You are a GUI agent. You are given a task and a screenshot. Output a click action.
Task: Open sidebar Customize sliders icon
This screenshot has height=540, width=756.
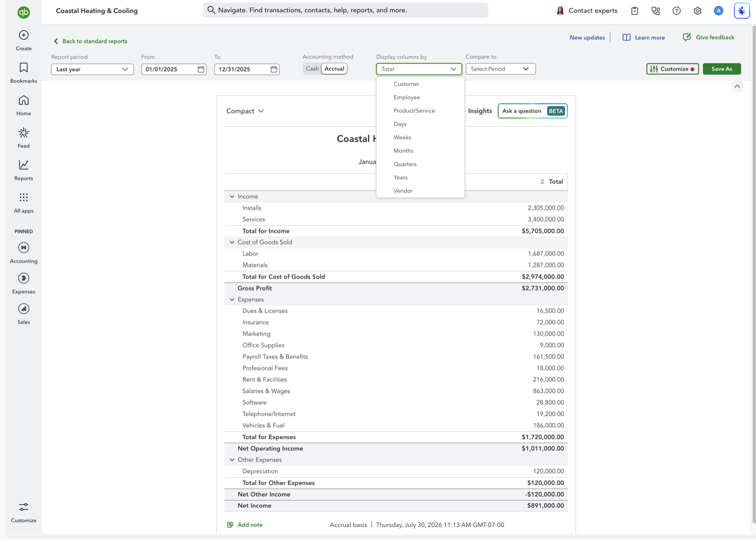(24, 507)
